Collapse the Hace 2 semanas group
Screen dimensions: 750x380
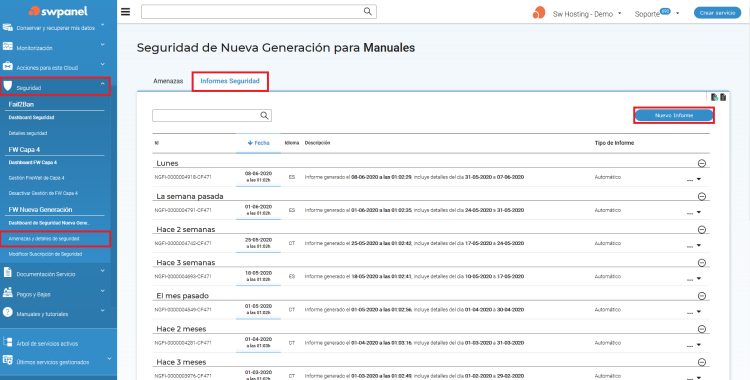coord(702,230)
